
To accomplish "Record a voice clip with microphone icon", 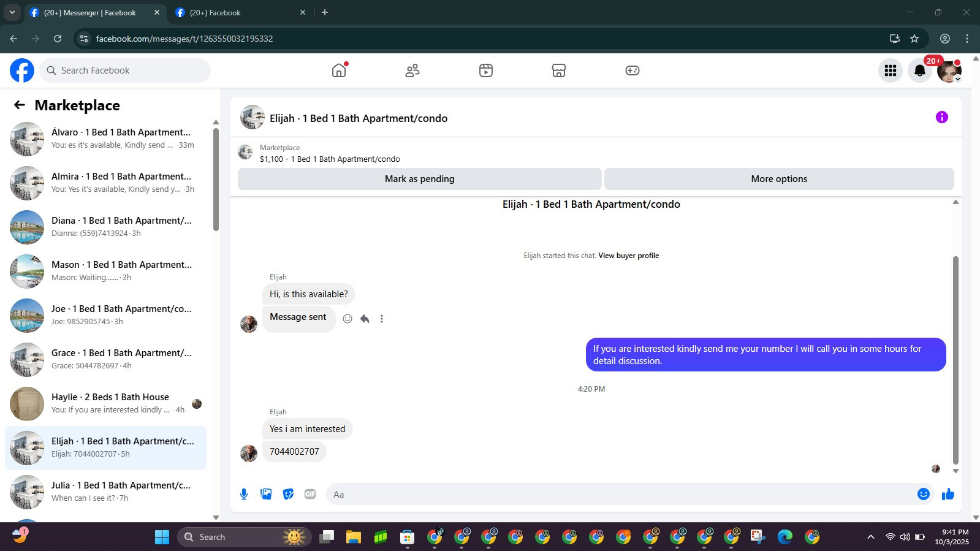I will [244, 494].
